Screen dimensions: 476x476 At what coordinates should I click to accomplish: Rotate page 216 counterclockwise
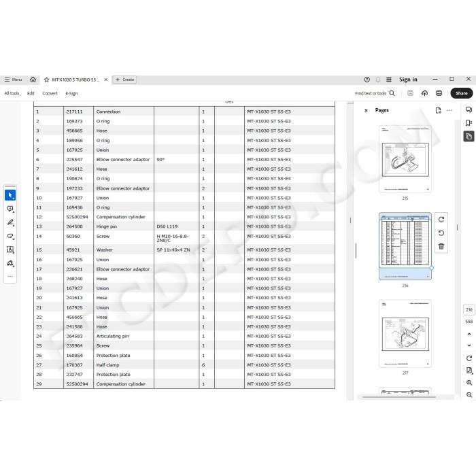click(441, 233)
